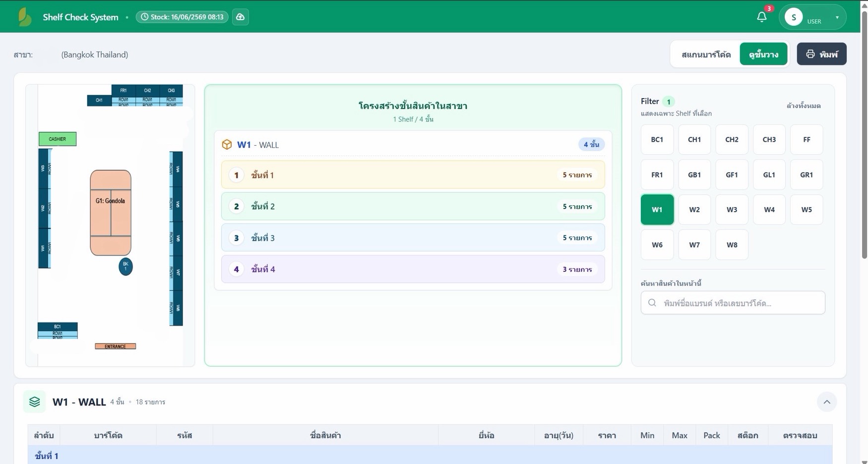Click the ชื่อสินค้า column header
This screenshot has height=464, width=868.
[x=325, y=435]
